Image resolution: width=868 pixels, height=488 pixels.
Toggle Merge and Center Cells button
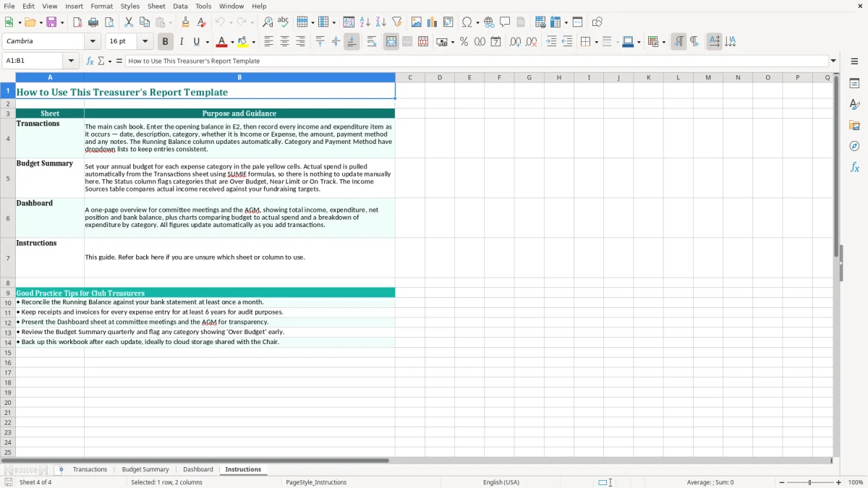coord(391,42)
